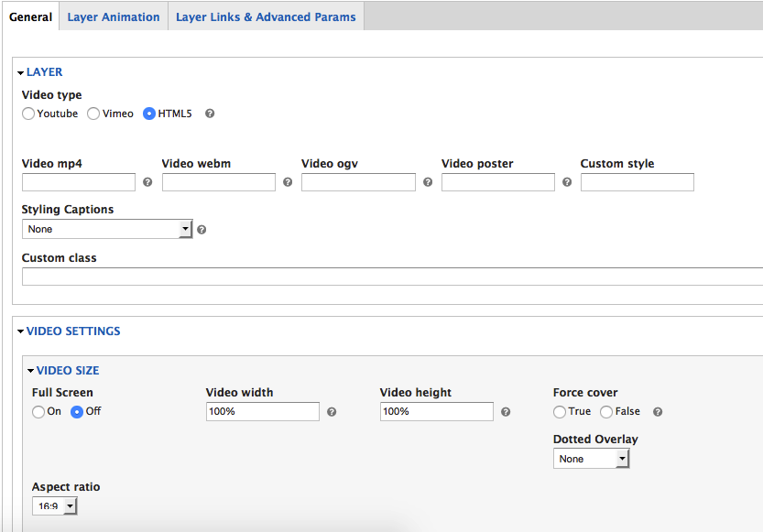Click help icon beside Video poster field

[567, 182]
